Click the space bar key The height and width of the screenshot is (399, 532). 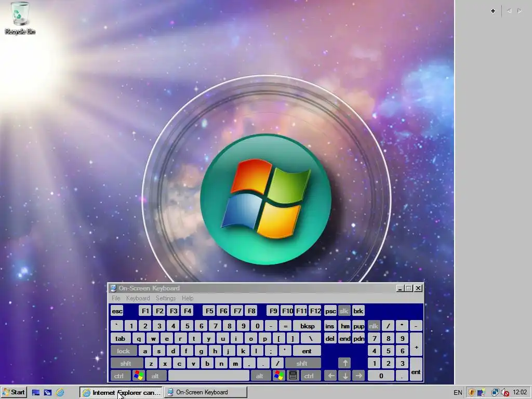pyautogui.click(x=209, y=376)
